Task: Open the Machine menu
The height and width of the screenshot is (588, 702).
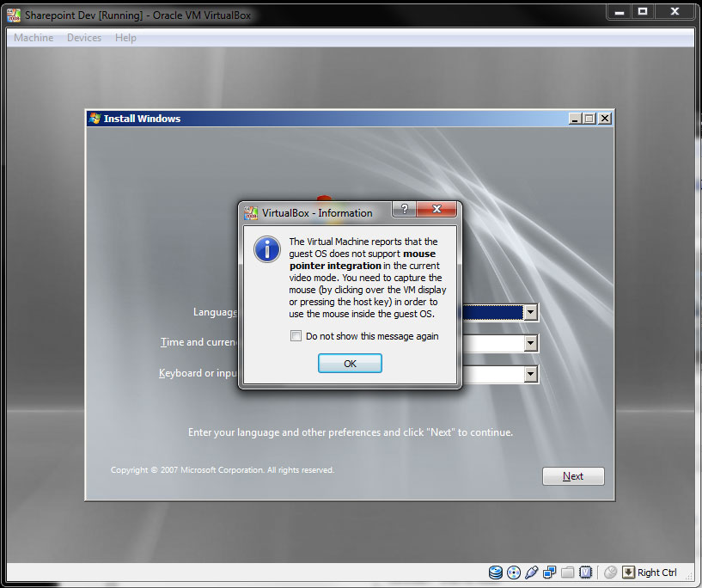Action: 34,38
